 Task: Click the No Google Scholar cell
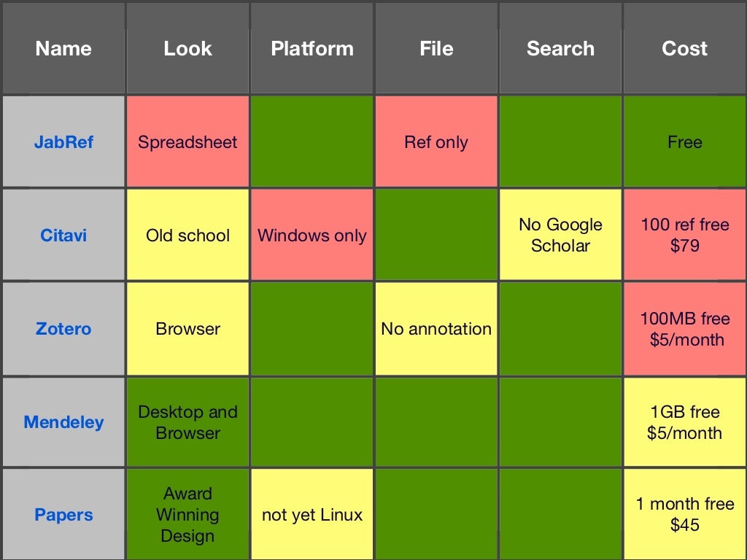(561, 235)
